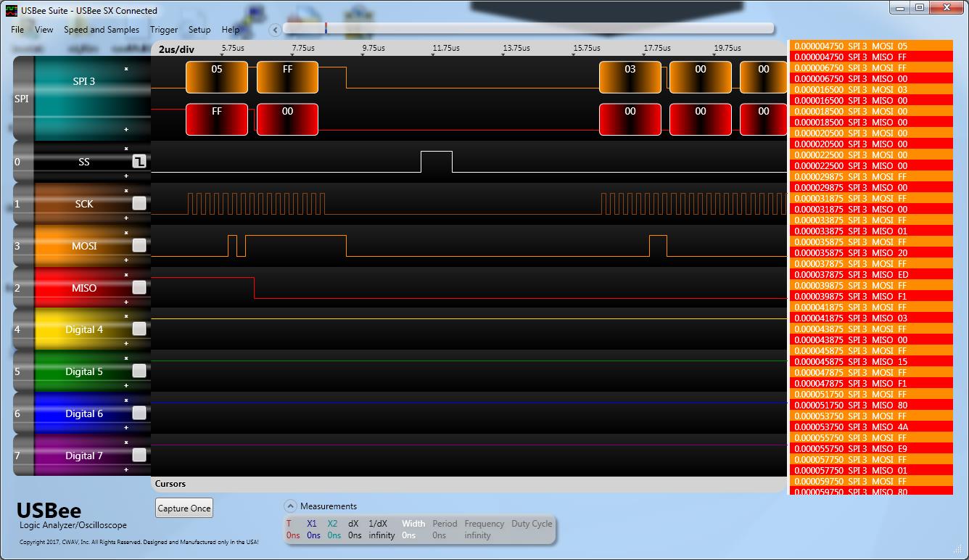The height and width of the screenshot is (560, 969).
Task: Toggle the trigger box on SCK channel
Action: pos(139,204)
